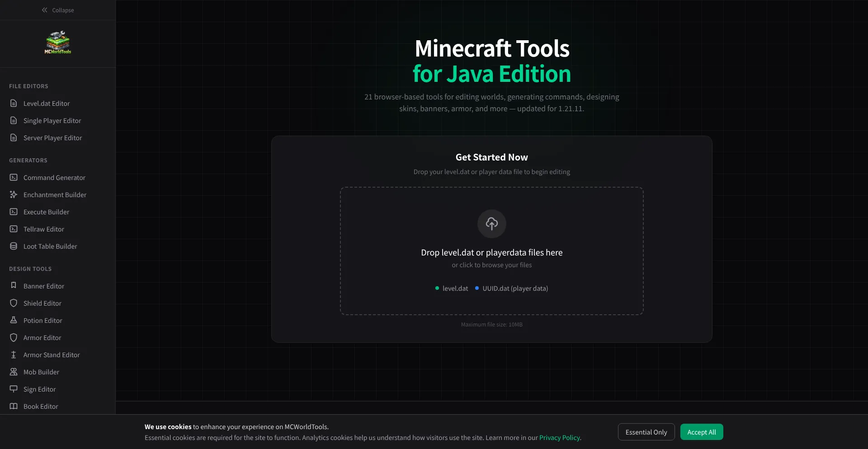Click the Loot Table Builder database icon
Viewport: 868px width, 449px height.
tap(14, 246)
